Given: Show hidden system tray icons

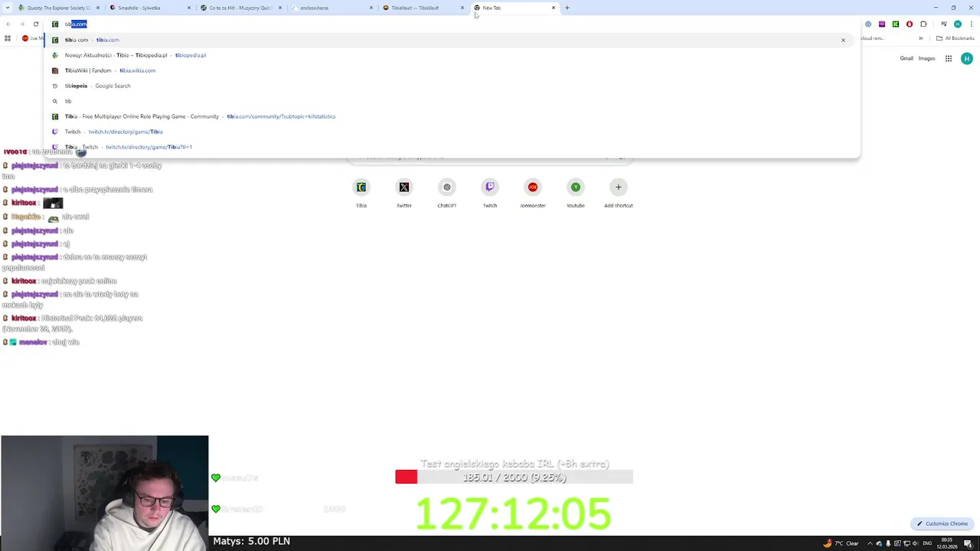Looking at the screenshot, I should pos(870,543).
